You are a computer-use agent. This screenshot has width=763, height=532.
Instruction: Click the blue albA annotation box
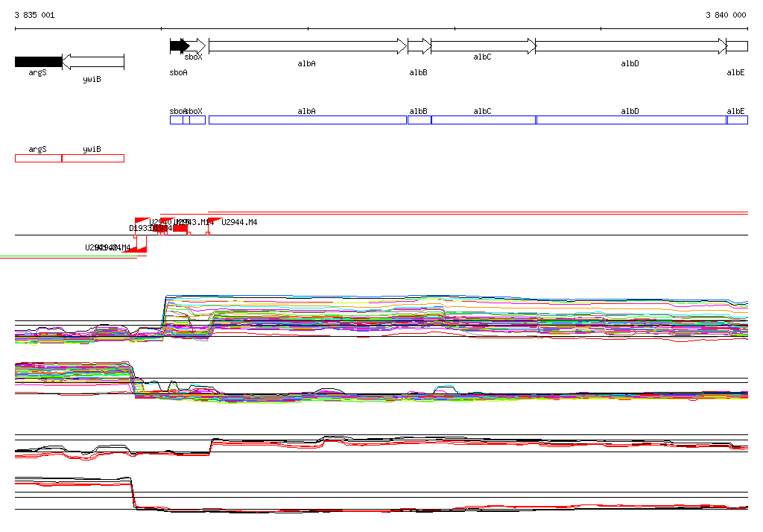coord(308,120)
